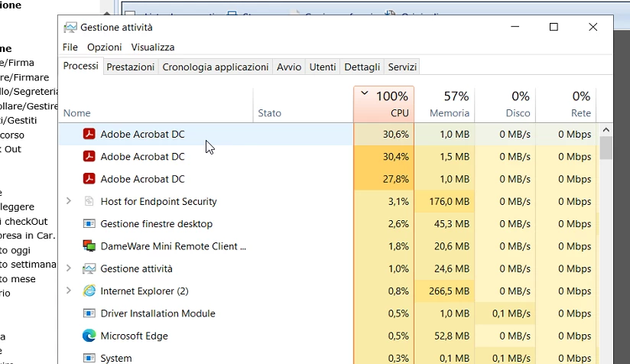Screen dimensions: 630x364
Task: Sort by the Stato column header
Action: 304,105
